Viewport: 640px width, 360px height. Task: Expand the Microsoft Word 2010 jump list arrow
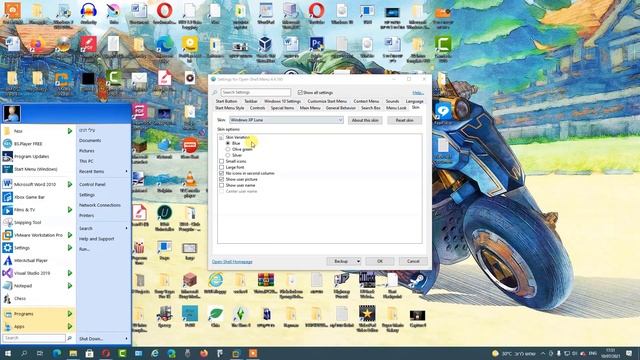70,184
